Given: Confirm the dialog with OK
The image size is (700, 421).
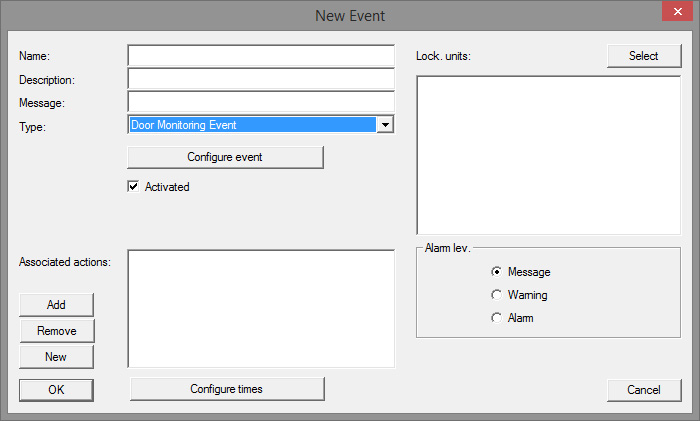Looking at the screenshot, I should coord(56,390).
